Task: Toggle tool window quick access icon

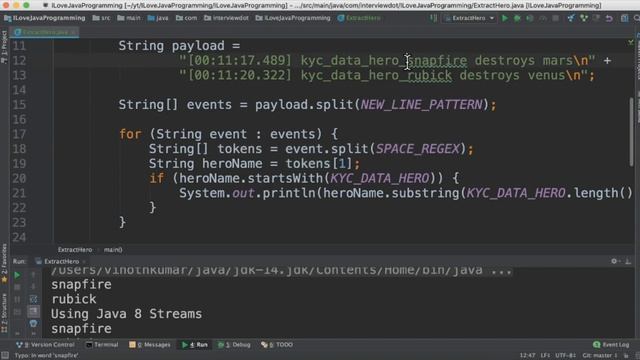Action: (4, 356)
